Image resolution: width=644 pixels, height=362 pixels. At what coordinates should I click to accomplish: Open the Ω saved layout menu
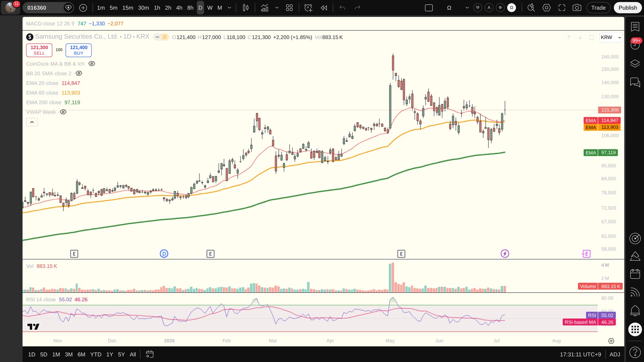pos(449,8)
